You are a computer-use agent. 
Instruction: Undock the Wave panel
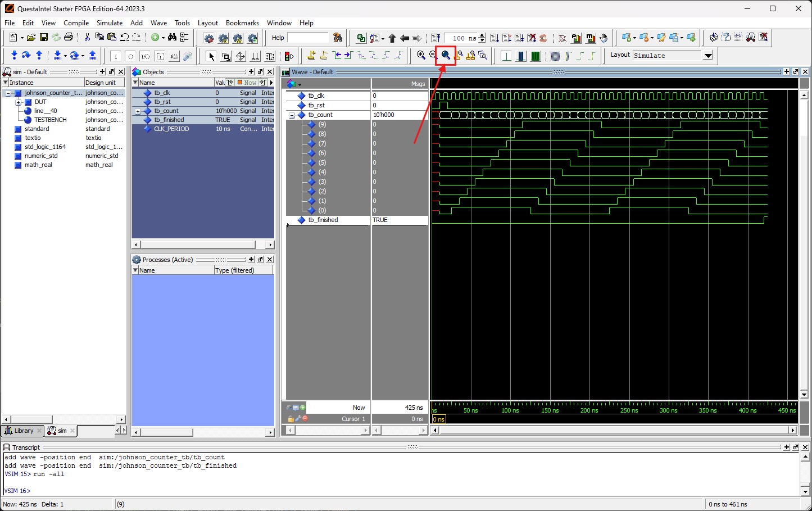(x=796, y=72)
